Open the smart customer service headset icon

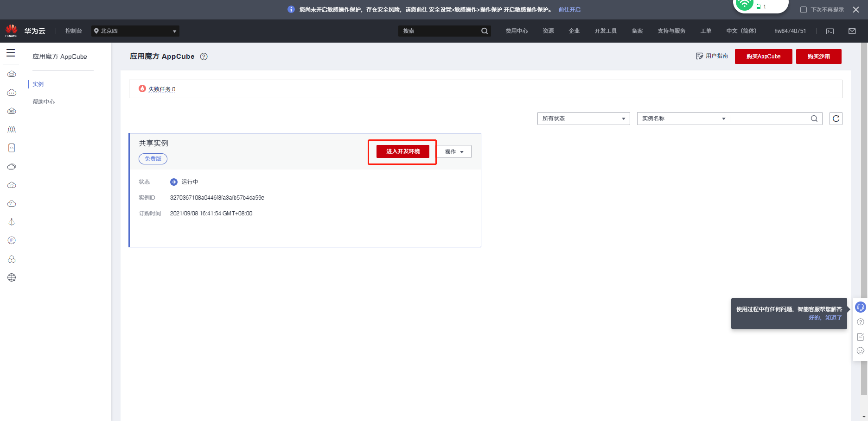[x=861, y=307]
